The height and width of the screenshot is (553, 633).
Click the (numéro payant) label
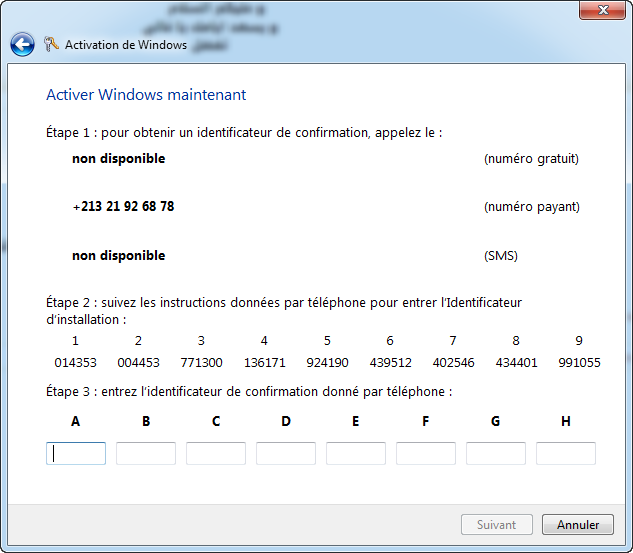click(x=532, y=207)
